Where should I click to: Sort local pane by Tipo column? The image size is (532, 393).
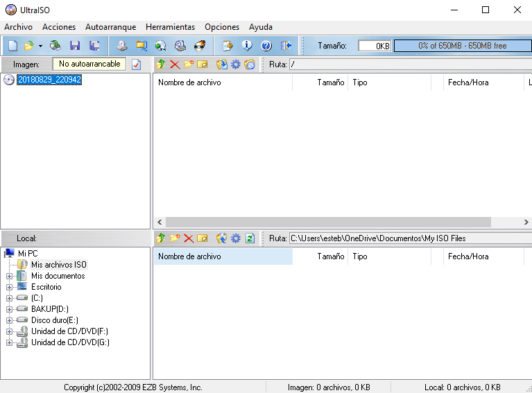(390, 256)
